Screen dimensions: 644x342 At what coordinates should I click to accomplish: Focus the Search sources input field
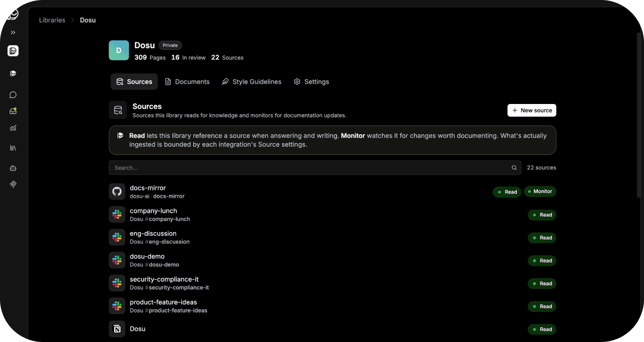tap(315, 168)
